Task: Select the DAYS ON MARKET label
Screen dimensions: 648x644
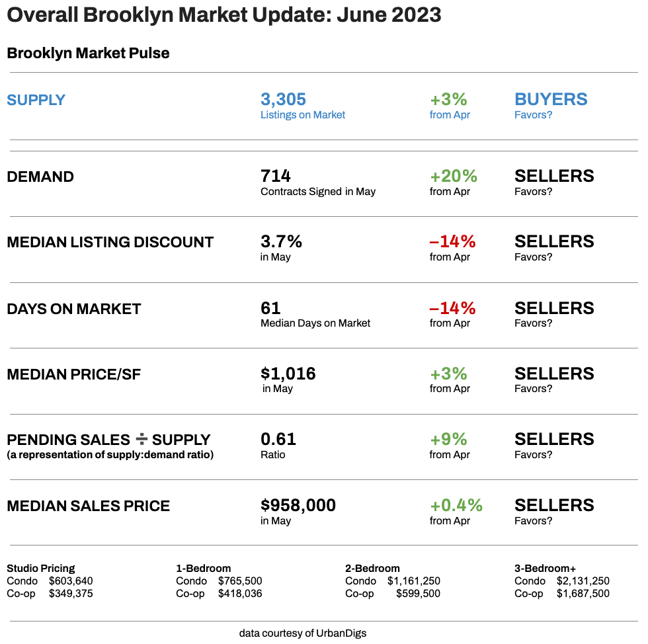Action: click(x=73, y=309)
